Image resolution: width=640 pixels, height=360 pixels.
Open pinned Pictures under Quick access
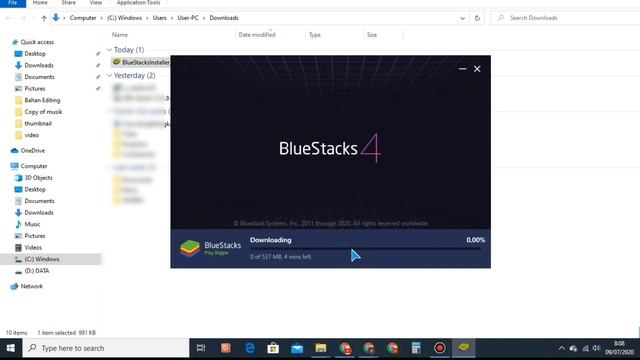point(35,89)
